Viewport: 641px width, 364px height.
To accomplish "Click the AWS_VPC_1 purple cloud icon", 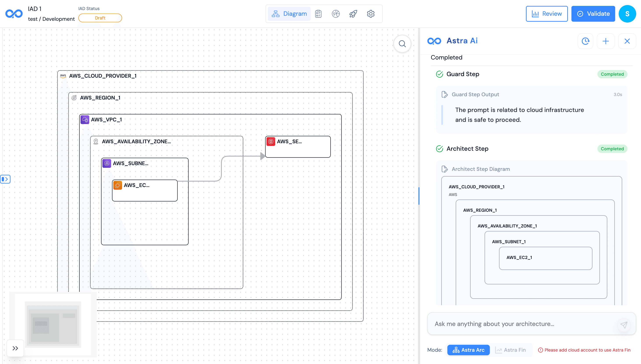I will (x=85, y=120).
